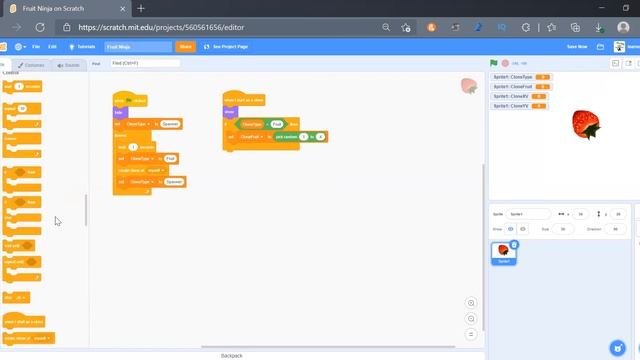
Task: Select small stage layout button
Action: click(615, 63)
